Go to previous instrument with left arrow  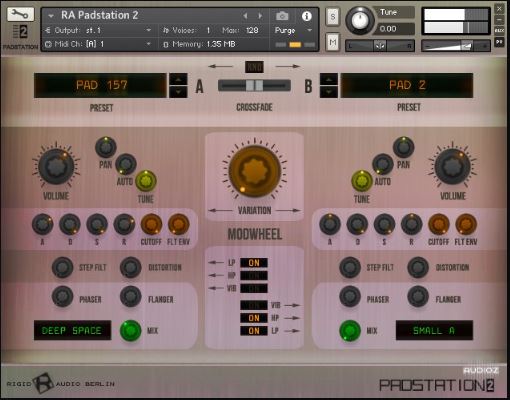(245, 16)
